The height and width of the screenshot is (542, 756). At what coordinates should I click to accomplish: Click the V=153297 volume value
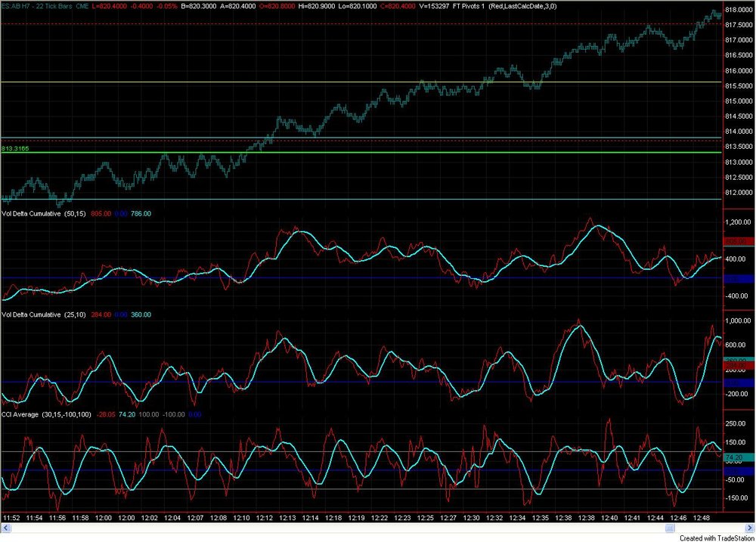434,6
